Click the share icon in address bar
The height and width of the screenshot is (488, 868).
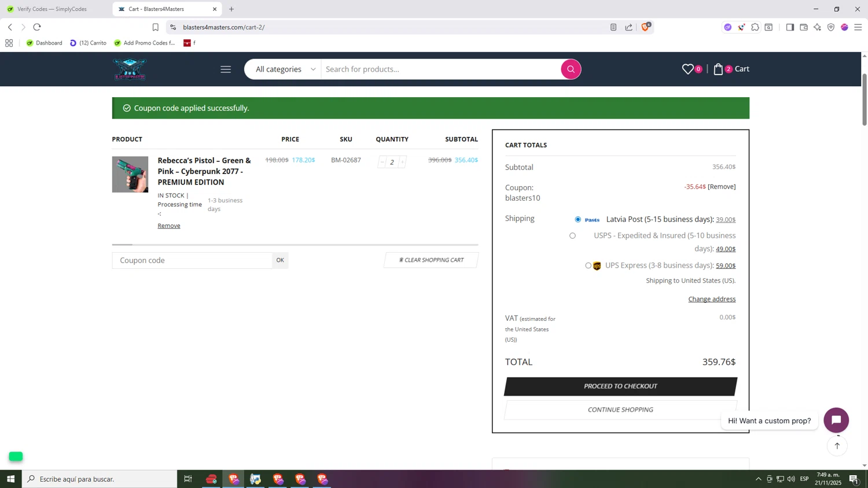pos(629,27)
